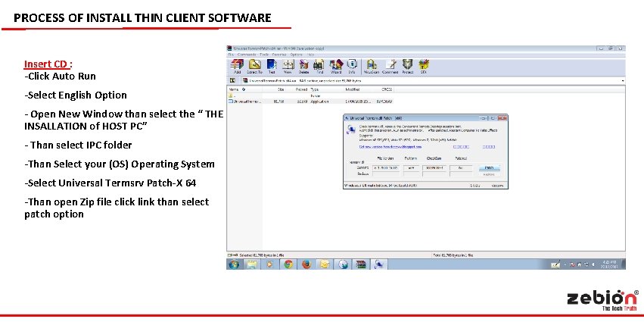Open the archive address bar dropdown arrow
644x322 pixels.
pos(623,81)
